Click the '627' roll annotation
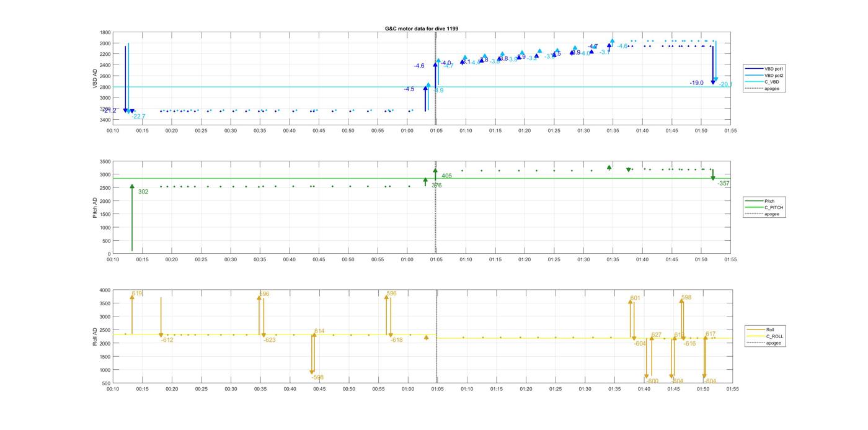 [x=657, y=335]
